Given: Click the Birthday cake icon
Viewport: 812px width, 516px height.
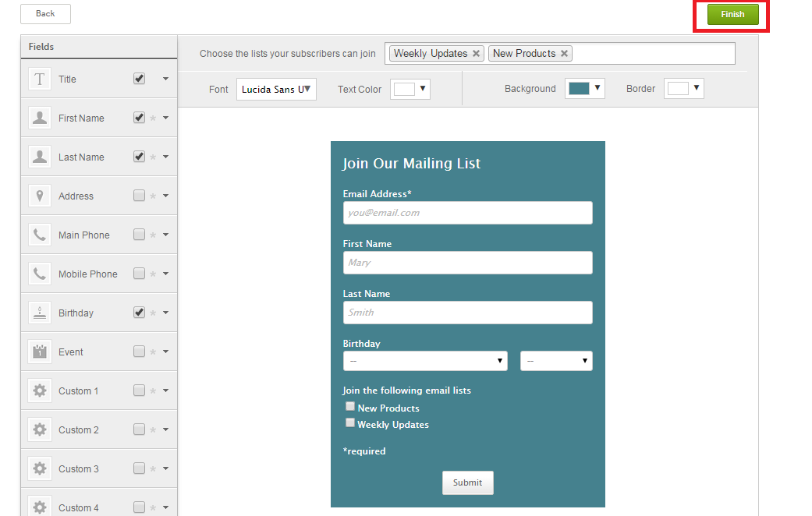Looking at the screenshot, I should (40, 313).
